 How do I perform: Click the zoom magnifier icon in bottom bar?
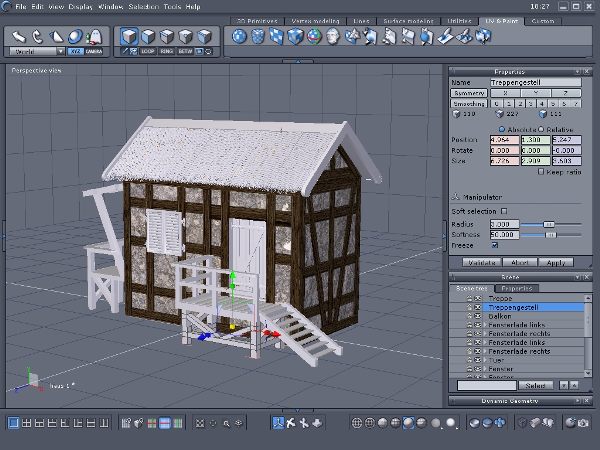click(x=227, y=423)
